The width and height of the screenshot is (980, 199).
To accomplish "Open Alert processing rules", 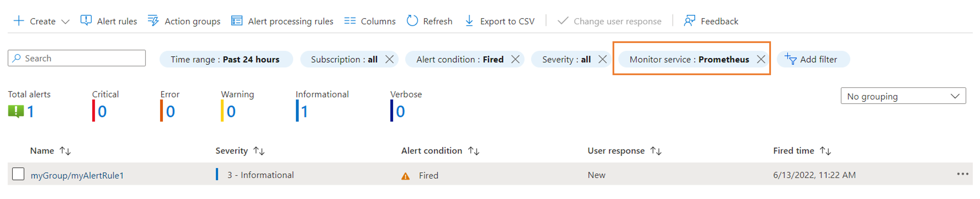I will pyautogui.click(x=282, y=21).
